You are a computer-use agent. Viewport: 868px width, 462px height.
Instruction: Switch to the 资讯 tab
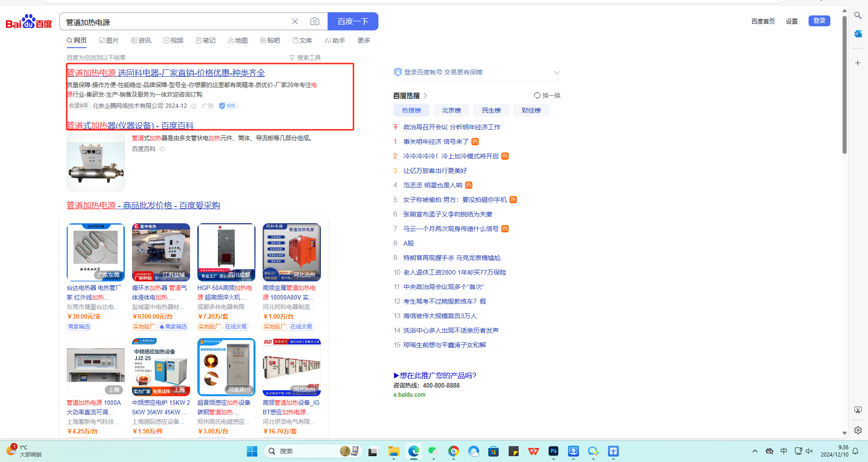click(x=141, y=40)
